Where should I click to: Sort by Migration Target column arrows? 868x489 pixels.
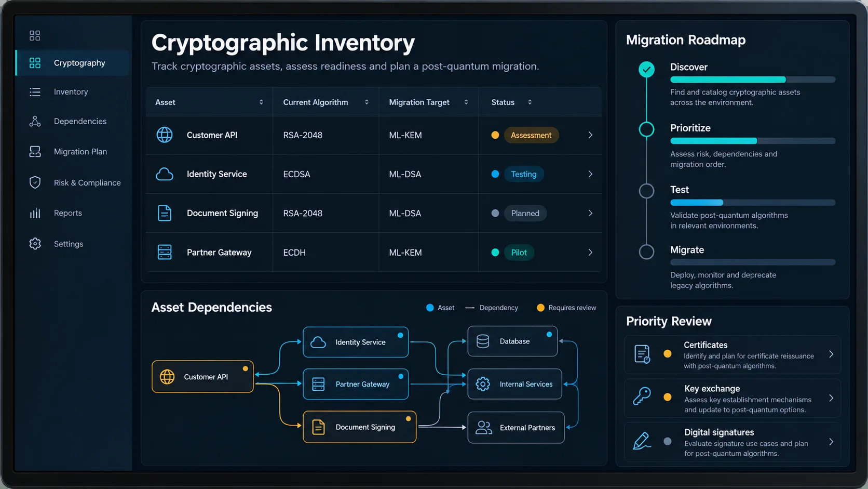(466, 102)
